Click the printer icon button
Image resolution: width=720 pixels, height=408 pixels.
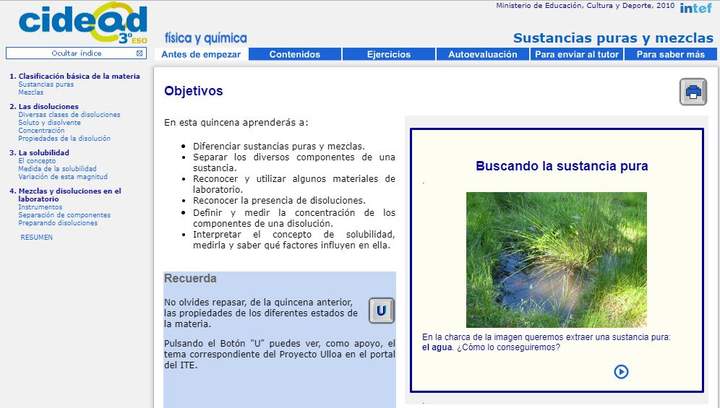coord(693,92)
